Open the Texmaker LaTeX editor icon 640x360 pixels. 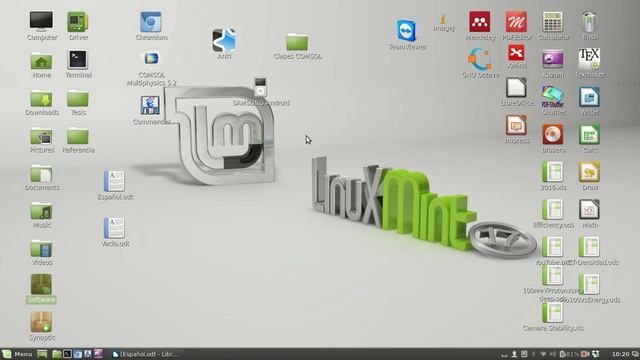point(589,59)
